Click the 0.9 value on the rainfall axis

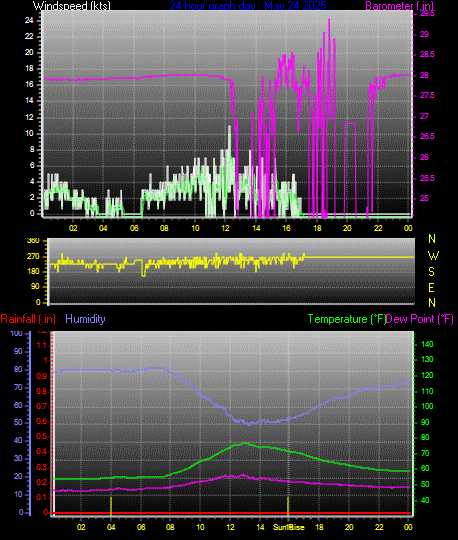pos(41,376)
